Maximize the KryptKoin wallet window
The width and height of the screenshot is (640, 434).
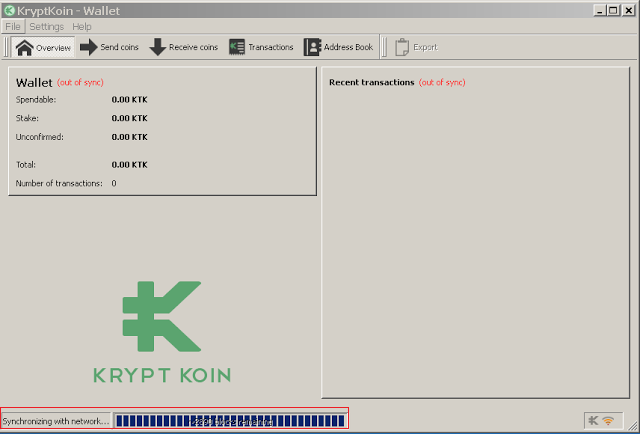tap(613, 11)
